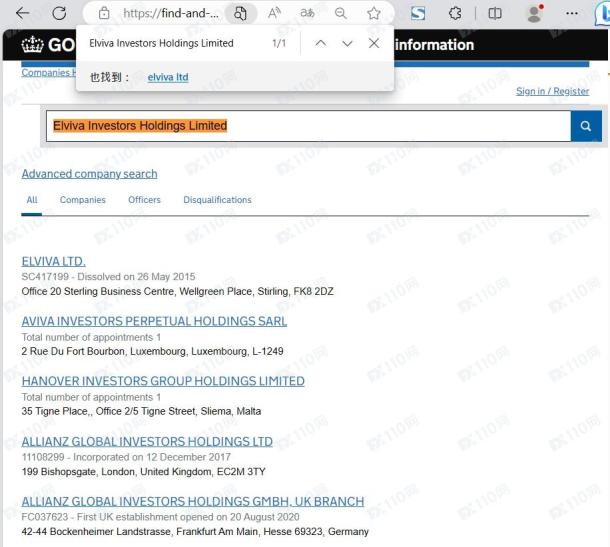Switch to the Officers tab

click(x=144, y=200)
